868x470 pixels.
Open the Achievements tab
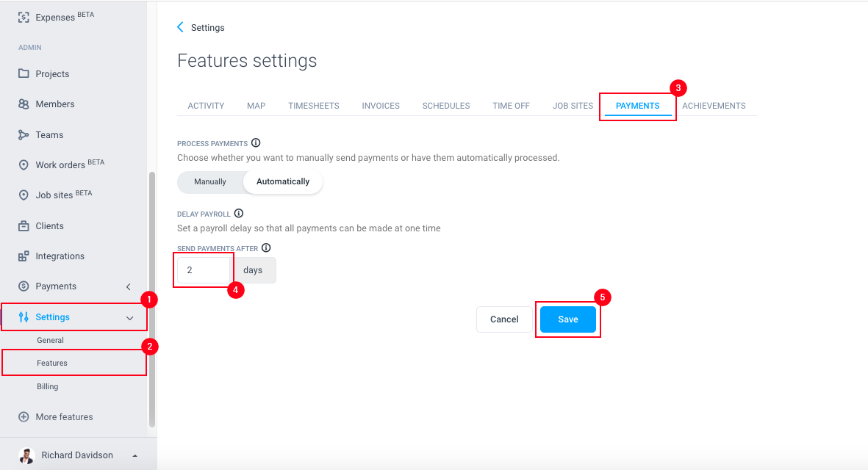[714, 106]
